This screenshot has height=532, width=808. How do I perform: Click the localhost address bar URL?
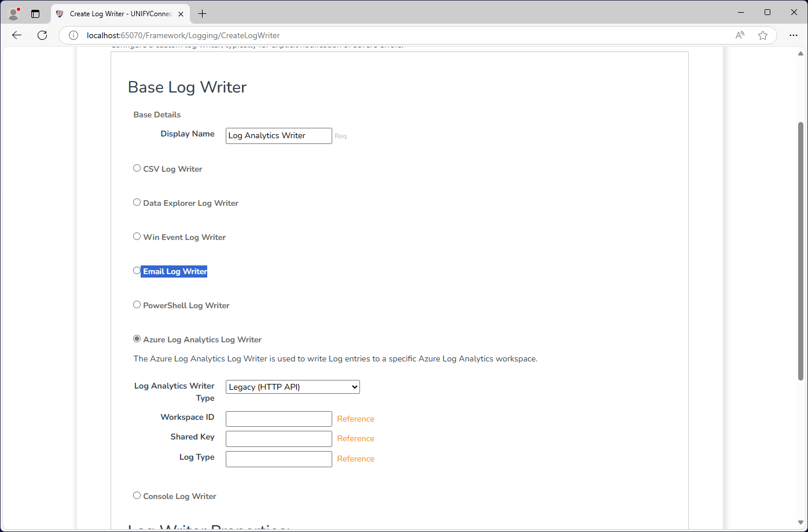pos(183,35)
